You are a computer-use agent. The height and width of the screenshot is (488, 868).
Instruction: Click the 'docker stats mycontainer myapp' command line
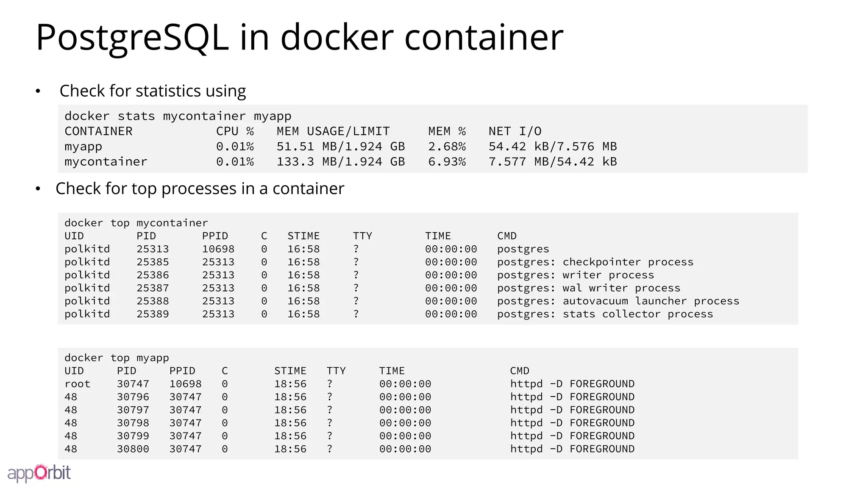[x=178, y=116]
